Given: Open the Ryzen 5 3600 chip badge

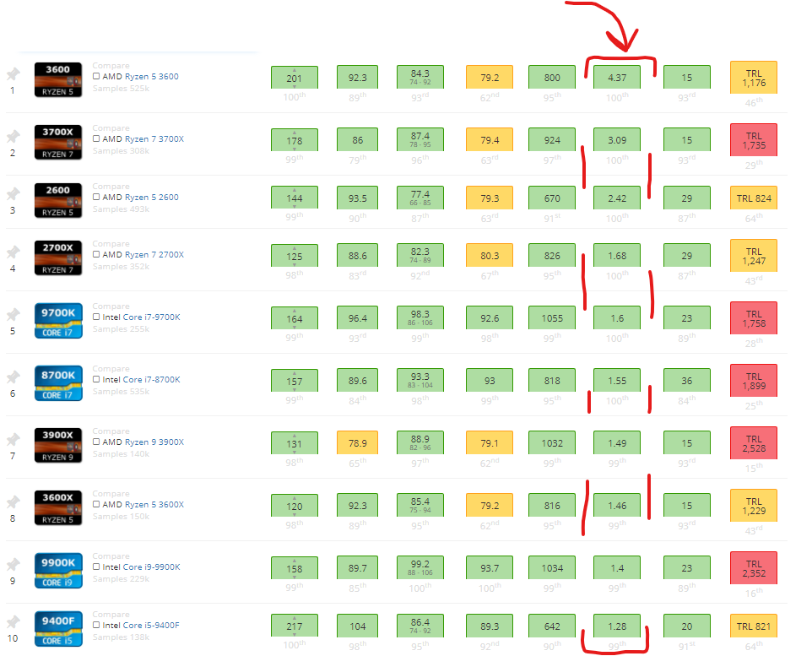Looking at the screenshot, I should (x=58, y=80).
